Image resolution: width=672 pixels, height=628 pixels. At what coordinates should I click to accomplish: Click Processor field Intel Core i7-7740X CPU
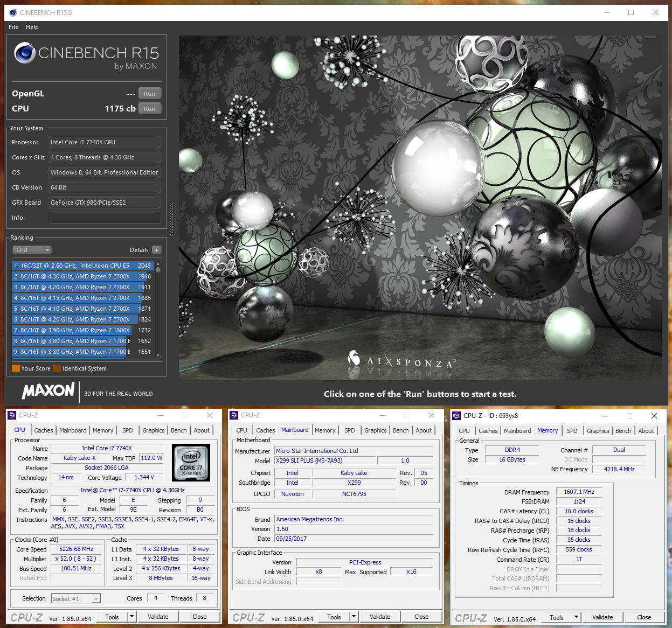pos(105,142)
